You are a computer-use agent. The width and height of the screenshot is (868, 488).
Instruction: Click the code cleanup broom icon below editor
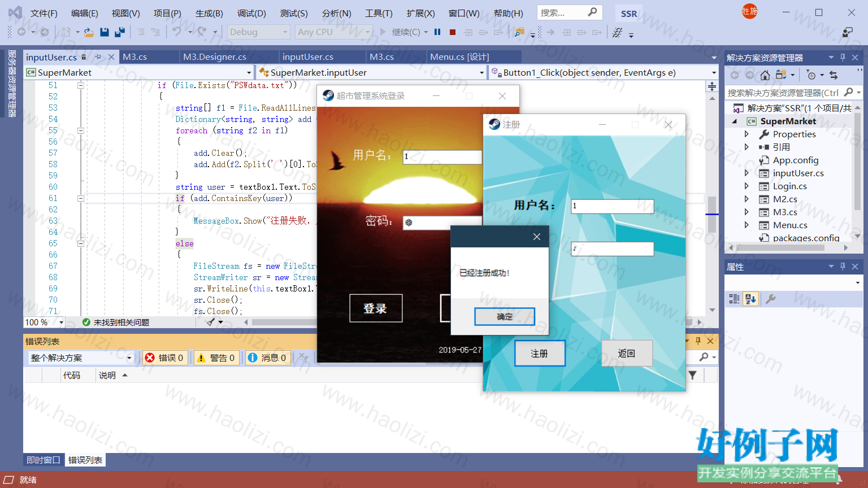click(x=211, y=322)
